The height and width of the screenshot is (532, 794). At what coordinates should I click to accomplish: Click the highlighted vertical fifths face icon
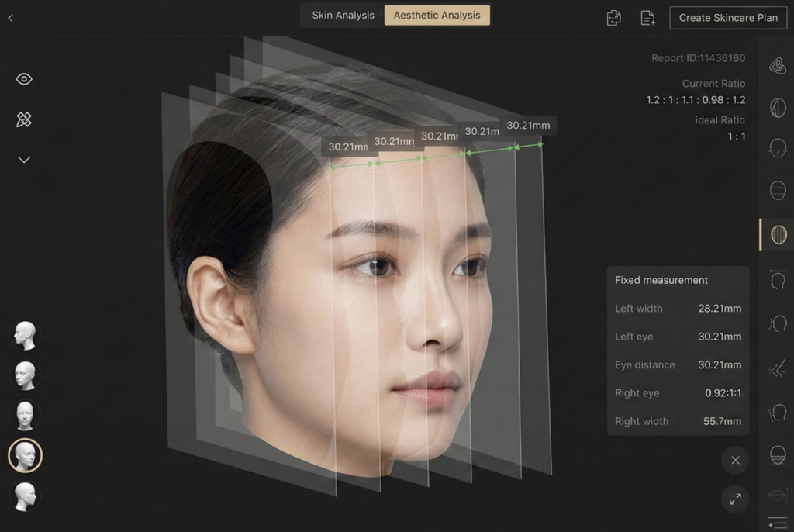[x=778, y=234]
